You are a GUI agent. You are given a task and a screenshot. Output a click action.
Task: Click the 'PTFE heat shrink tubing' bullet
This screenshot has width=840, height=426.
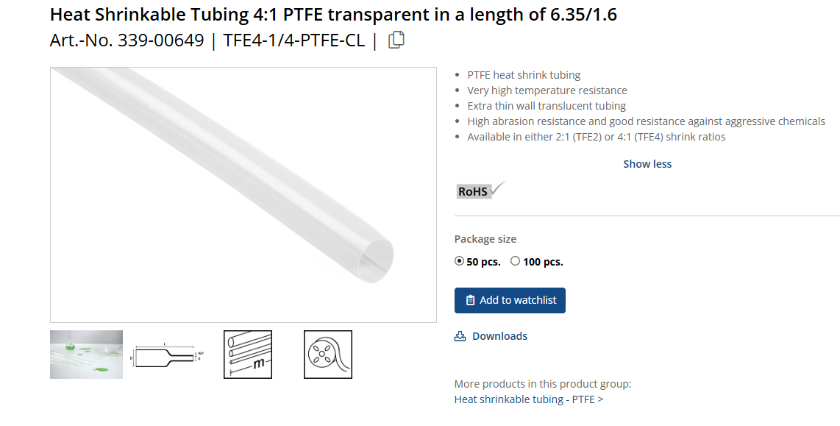(523, 75)
